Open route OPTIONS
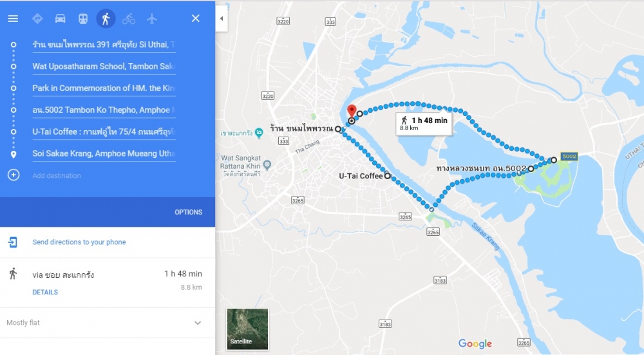The height and width of the screenshot is (355, 644). point(189,212)
